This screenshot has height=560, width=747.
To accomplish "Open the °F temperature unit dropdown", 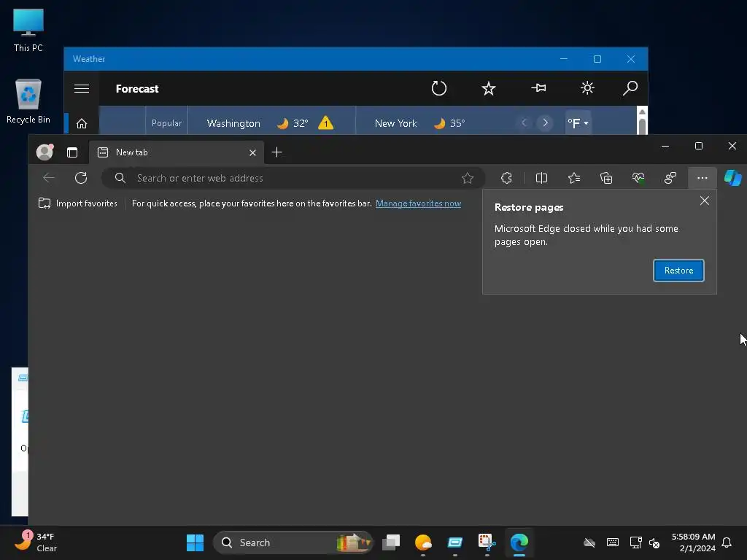I will coord(578,122).
